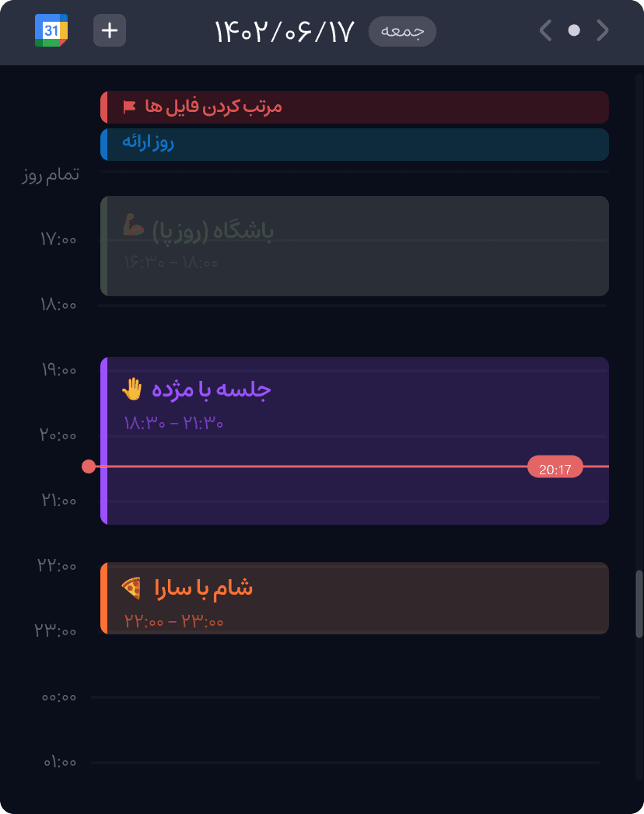Click the ۱۴۰۲/۰۶/۱۷ date title
The image size is (644, 814).
click(x=284, y=31)
